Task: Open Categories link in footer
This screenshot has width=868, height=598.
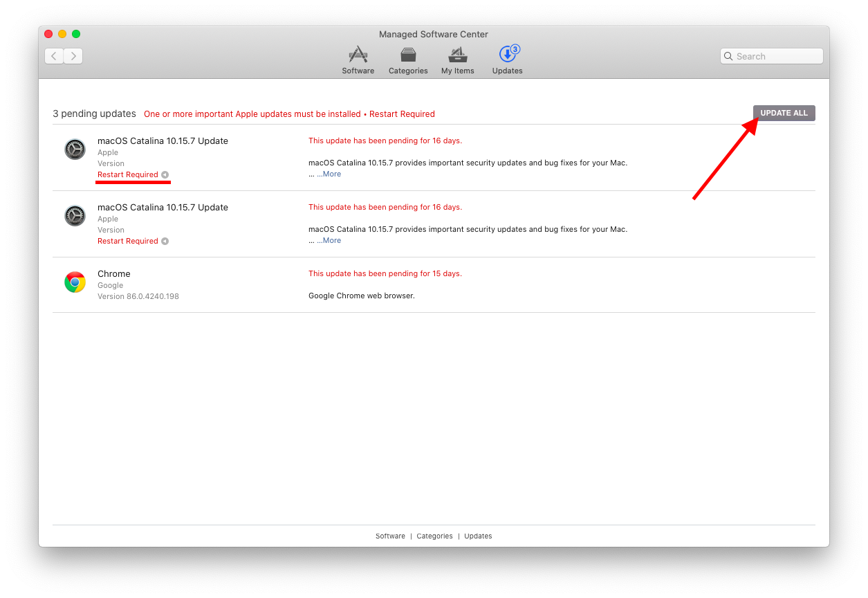Action: (434, 536)
